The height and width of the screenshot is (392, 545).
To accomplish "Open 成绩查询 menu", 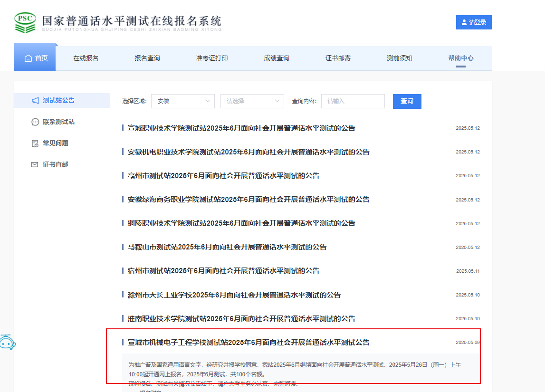I will [x=277, y=58].
